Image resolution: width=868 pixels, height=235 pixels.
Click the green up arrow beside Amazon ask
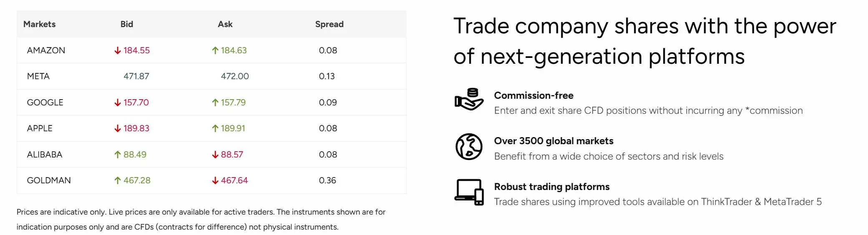pos(215,50)
